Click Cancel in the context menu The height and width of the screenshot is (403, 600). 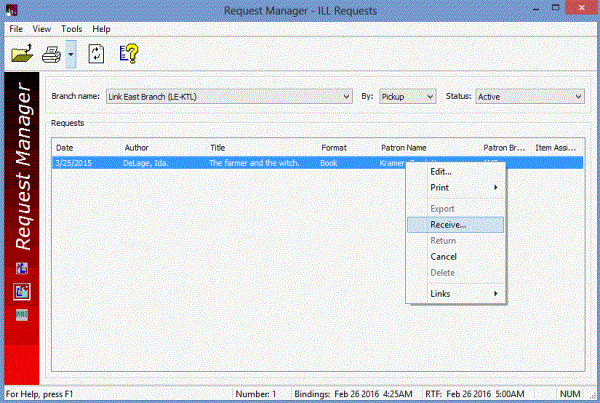tap(443, 257)
